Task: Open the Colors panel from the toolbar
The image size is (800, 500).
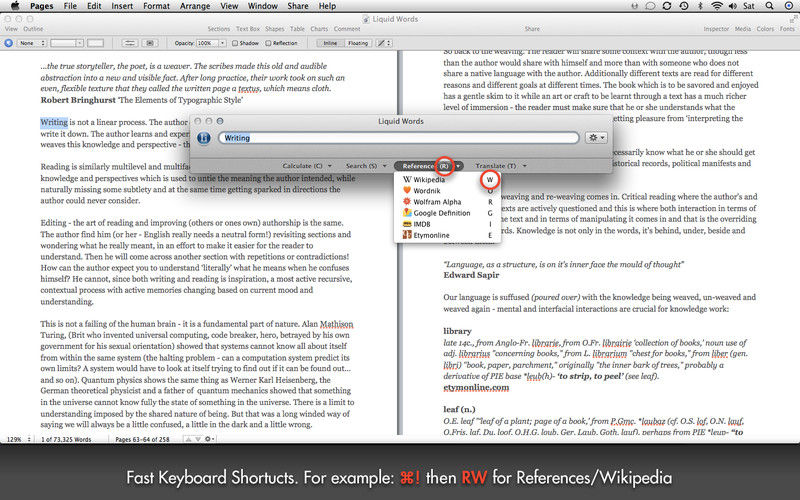Action: [x=765, y=29]
